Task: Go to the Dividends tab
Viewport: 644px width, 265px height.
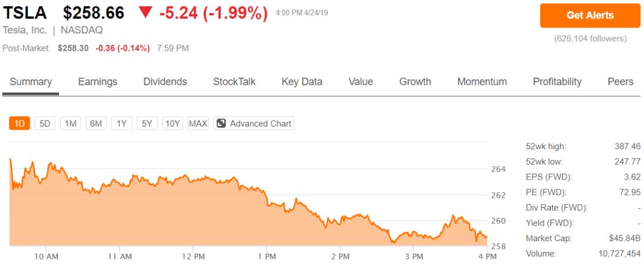Action: coord(165,82)
